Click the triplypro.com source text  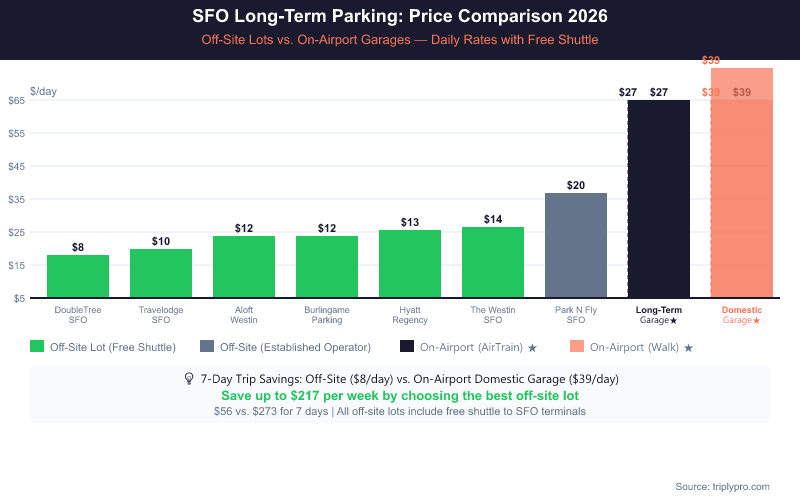[722, 486]
